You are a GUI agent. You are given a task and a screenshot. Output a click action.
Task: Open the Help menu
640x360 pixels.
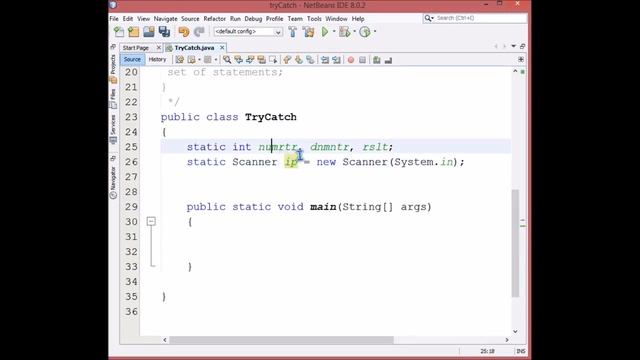(358, 19)
